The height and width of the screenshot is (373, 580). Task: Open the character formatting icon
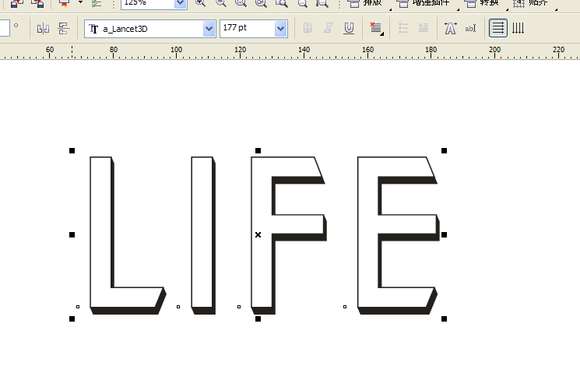450,28
